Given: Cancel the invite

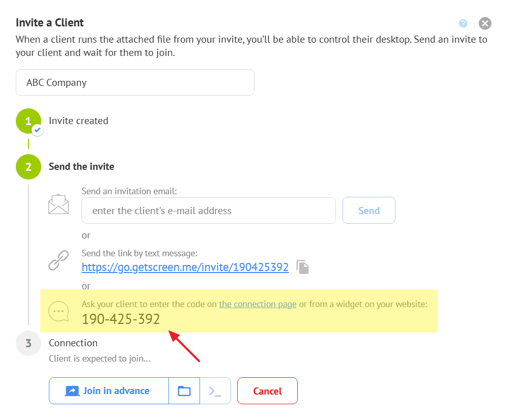Looking at the screenshot, I should (x=267, y=391).
